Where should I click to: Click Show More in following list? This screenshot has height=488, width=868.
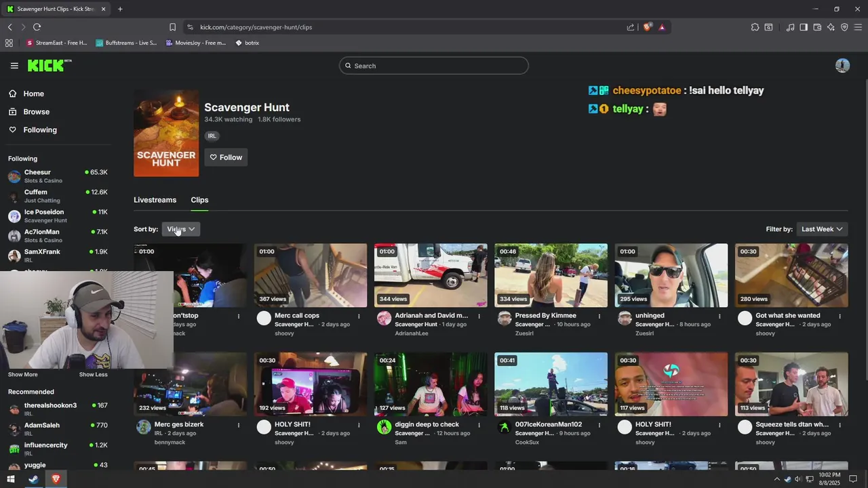(x=22, y=374)
